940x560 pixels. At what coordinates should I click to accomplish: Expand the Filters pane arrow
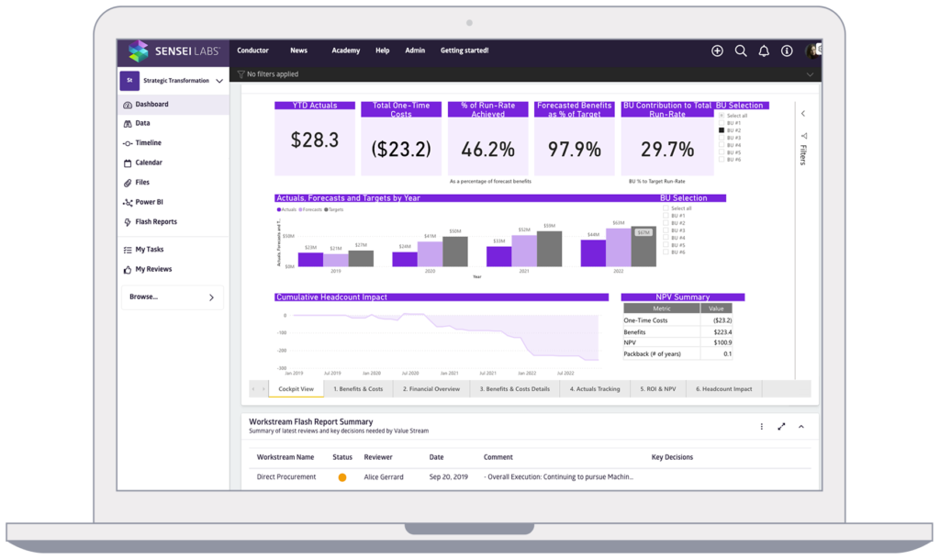[803, 113]
